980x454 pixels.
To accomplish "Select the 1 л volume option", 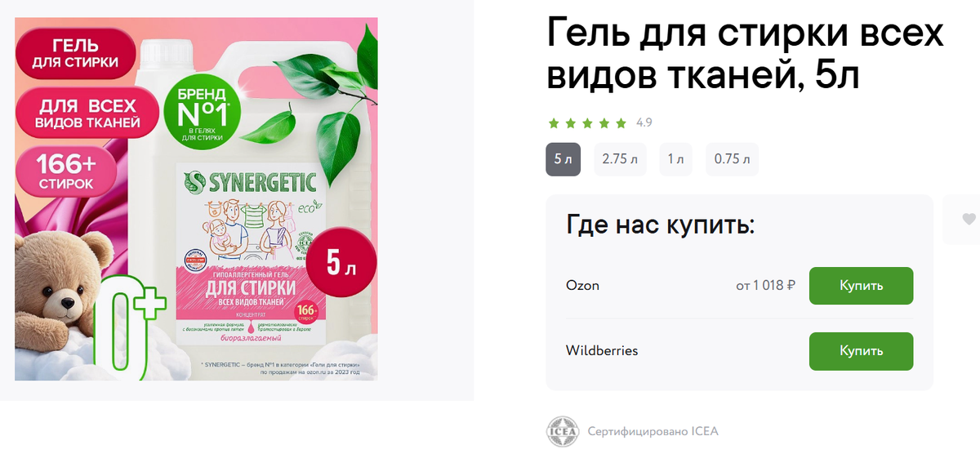I will 675,159.
